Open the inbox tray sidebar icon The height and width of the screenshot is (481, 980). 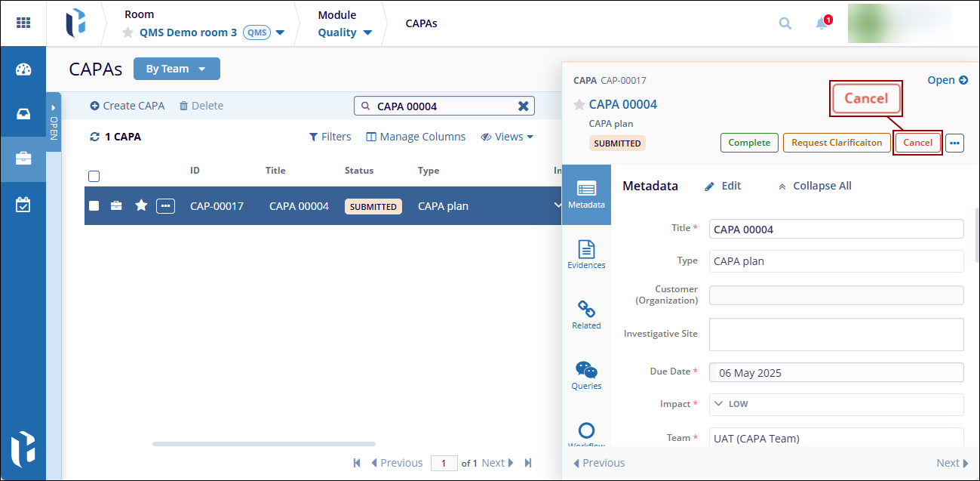(23, 114)
